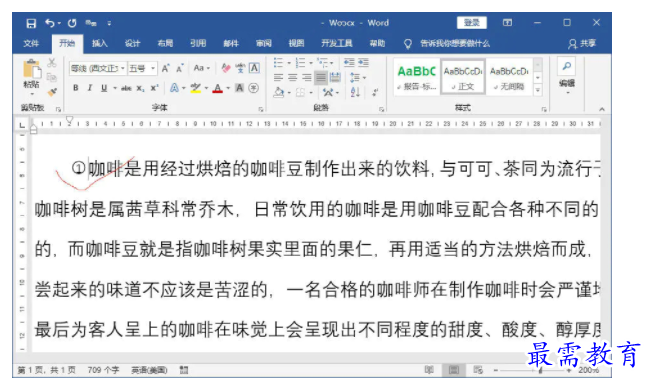The height and width of the screenshot is (386, 649).
Task: Apply a multilevel list
Action: (323, 63)
